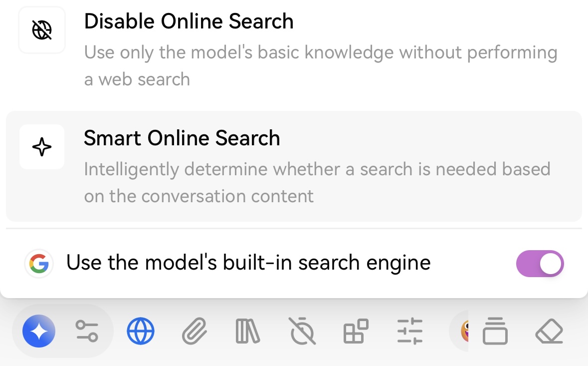Attach a file using the paperclip icon
588x366 pixels.
pos(195,331)
